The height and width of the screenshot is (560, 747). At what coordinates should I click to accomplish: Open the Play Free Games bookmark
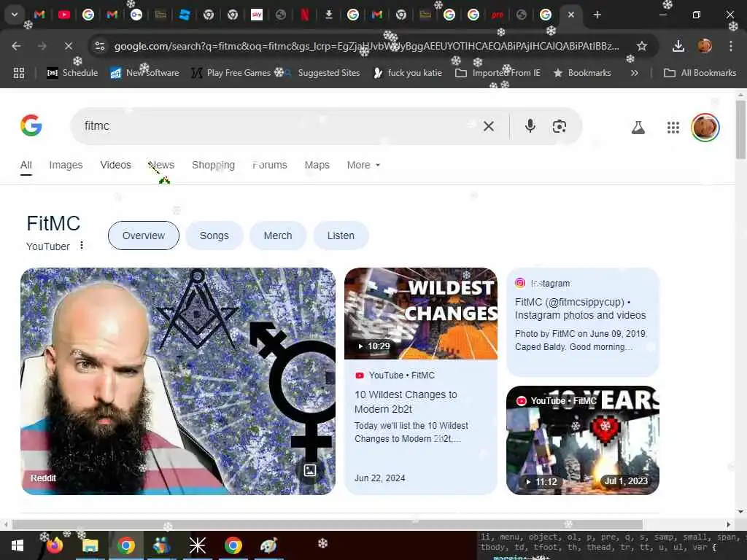click(231, 73)
